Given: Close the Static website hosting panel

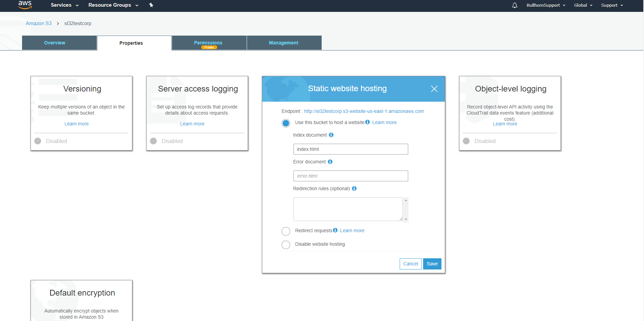Looking at the screenshot, I should click(x=434, y=89).
